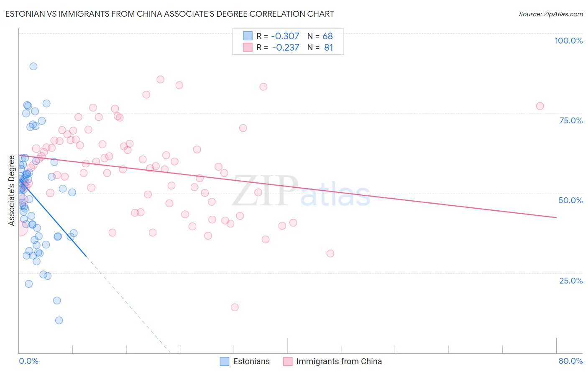The height and width of the screenshot is (373, 588).
Task: Click the N = 81 sample count
Action: [320, 47]
